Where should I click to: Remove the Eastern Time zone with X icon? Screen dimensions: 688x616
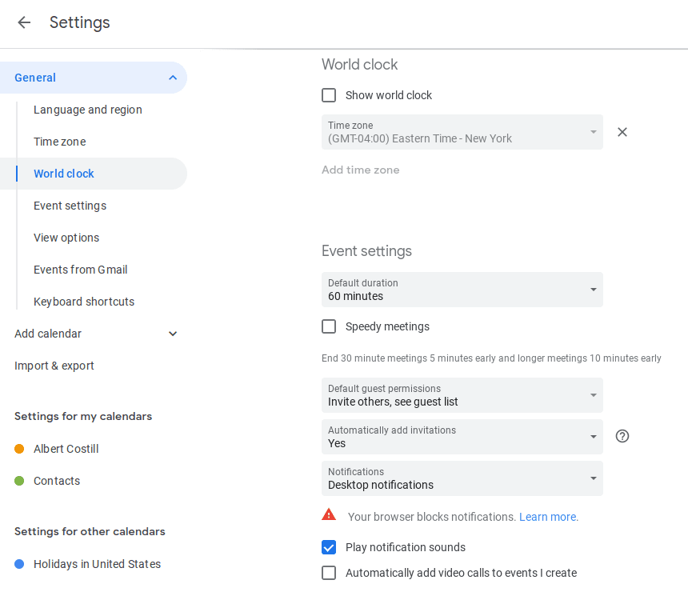tap(622, 132)
